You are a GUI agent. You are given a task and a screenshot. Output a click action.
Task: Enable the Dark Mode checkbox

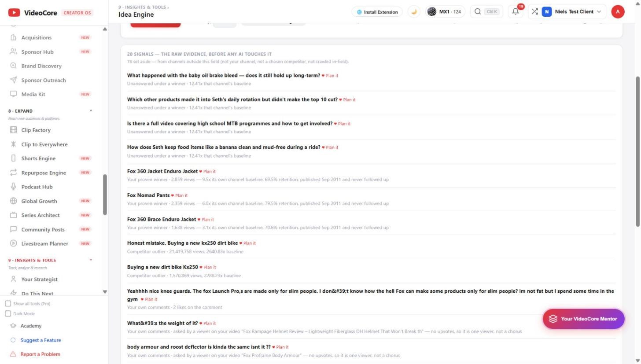8,314
